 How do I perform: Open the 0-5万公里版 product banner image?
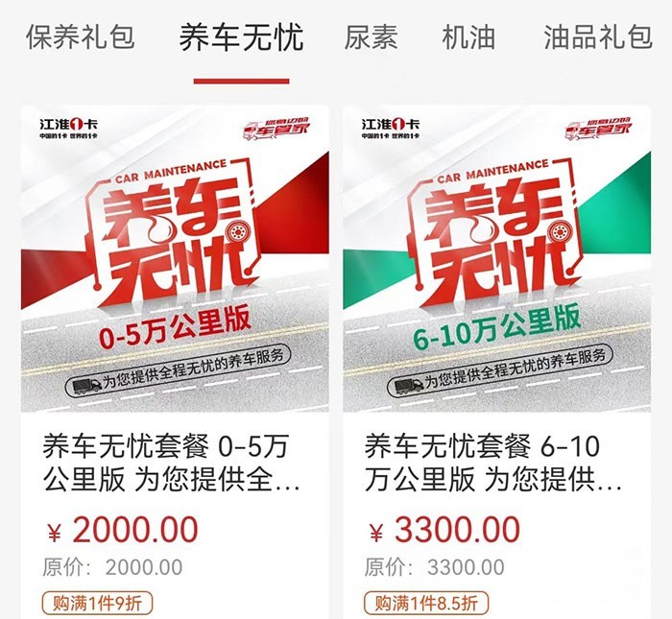pos(175,259)
